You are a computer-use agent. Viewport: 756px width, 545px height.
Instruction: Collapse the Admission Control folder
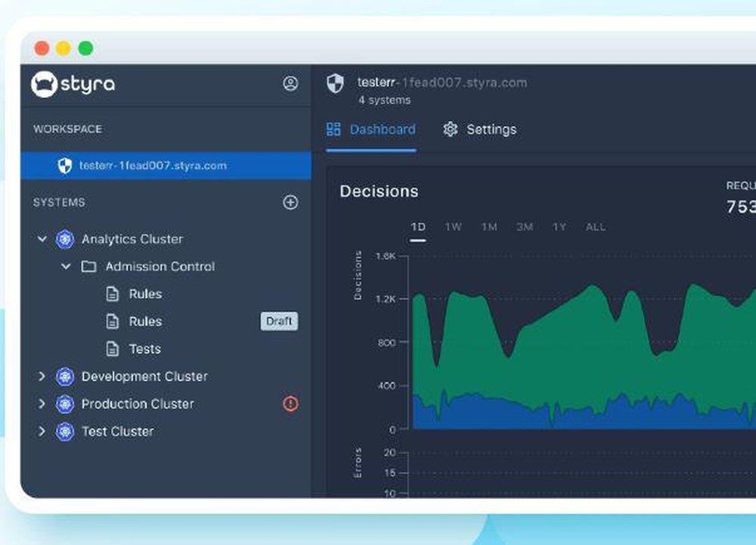point(66,267)
